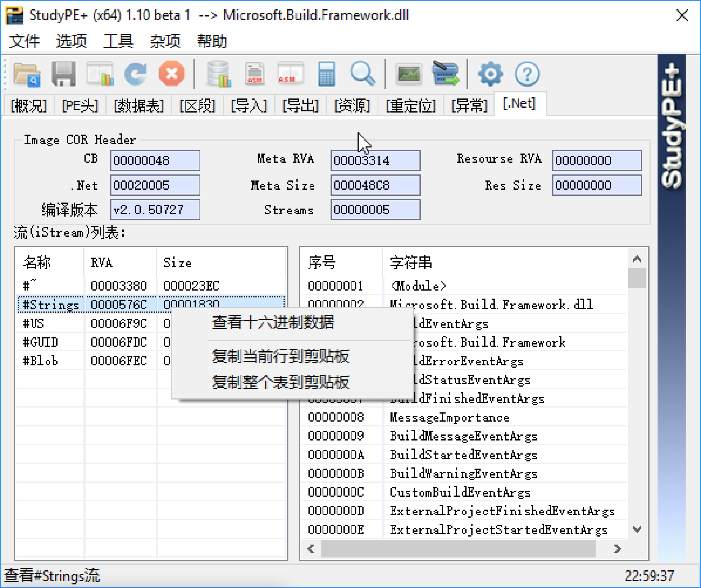Click the 名称 column header
Image resolution: width=701 pixels, height=588 pixels.
50,262
